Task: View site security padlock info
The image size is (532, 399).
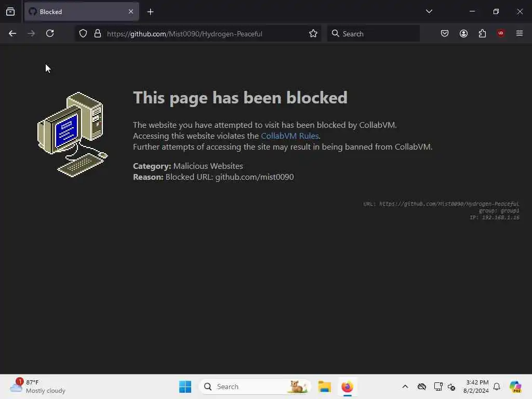Action: click(98, 33)
